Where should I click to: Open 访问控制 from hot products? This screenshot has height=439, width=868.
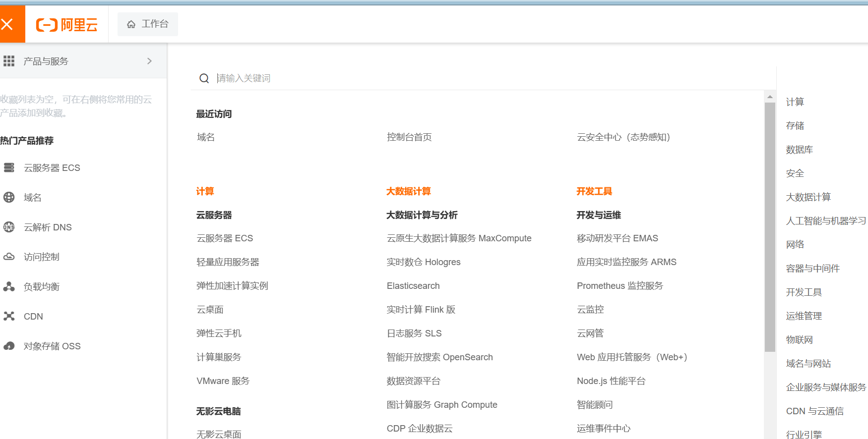42,257
